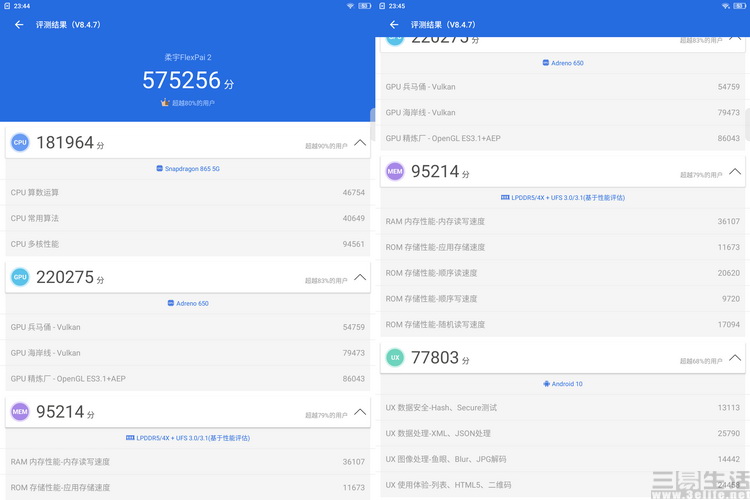Select GPU 精炼厂 OpenGL row in left screenshot
The height and width of the screenshot is (500, 750).
188,378
